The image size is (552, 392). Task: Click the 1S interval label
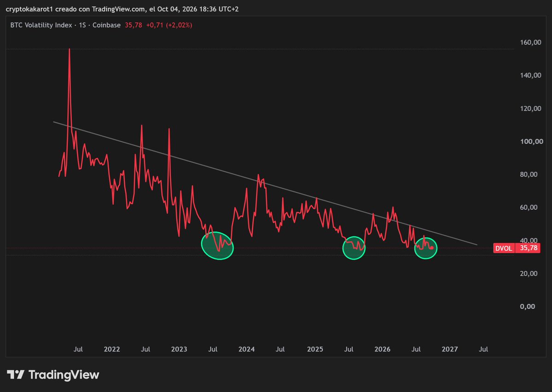coord(82,25)
